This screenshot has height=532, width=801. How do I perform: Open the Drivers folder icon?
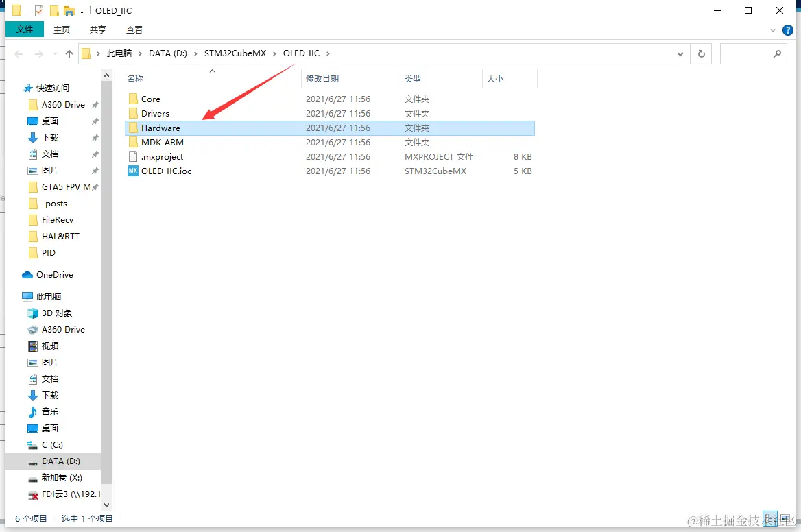pos(133,113)
